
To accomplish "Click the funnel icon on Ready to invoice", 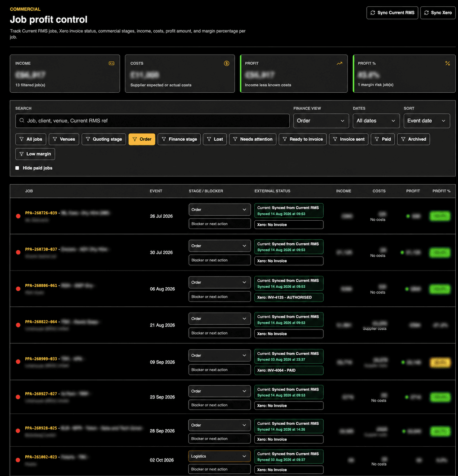I will (x=285, y=139).
